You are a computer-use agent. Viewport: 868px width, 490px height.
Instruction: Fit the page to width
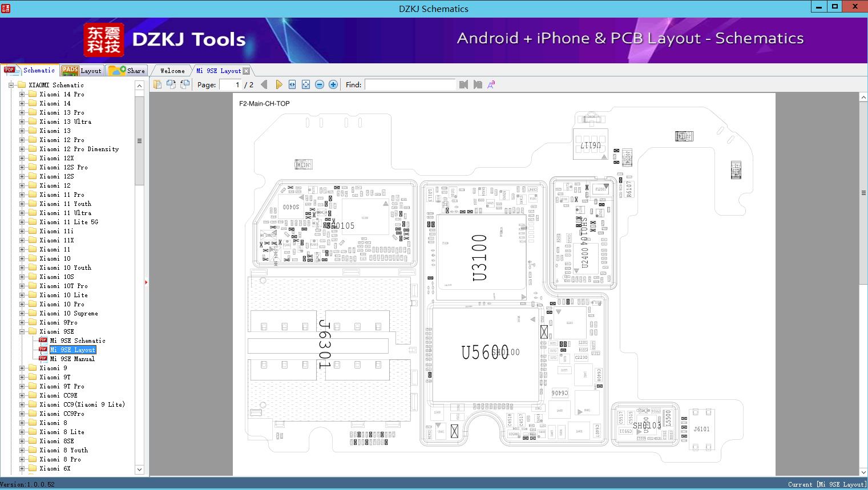pyautogui.click(x=292, y=84)
